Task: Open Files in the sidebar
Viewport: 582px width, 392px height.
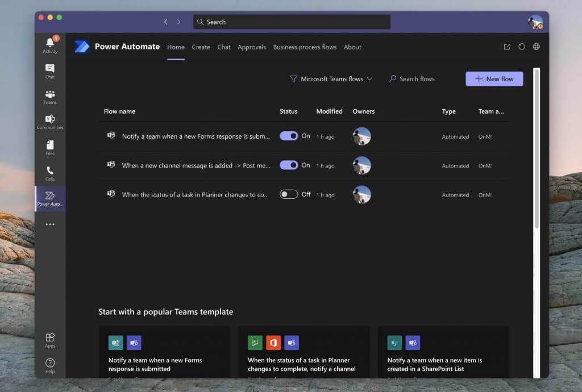Action: (x=50, y=148)
